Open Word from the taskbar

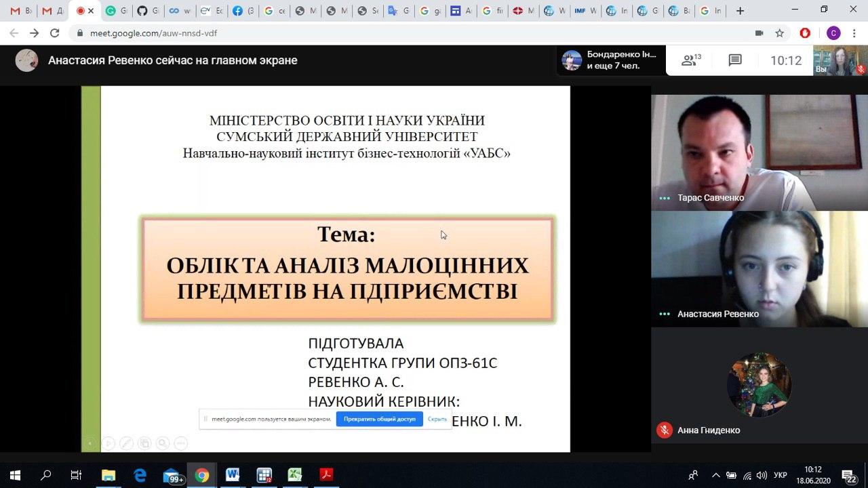(233, 475)
